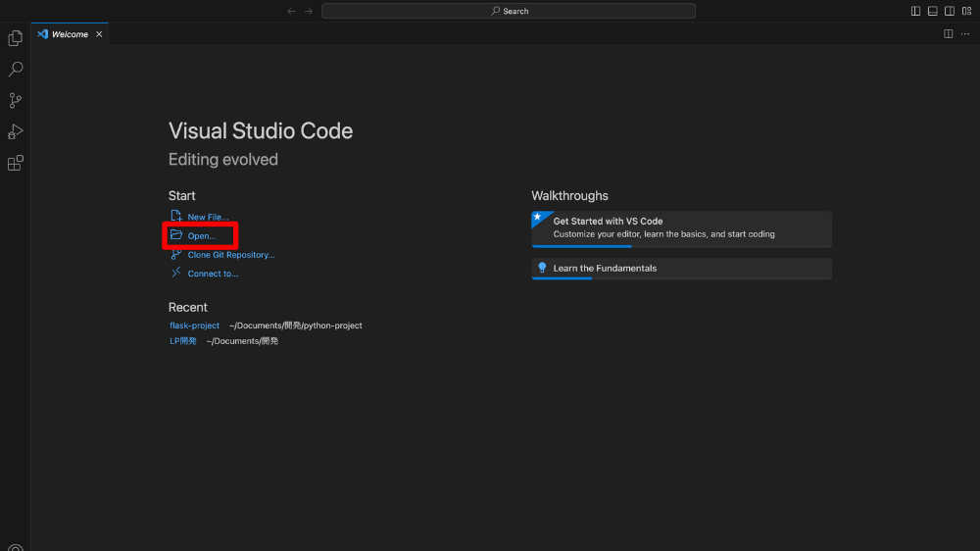Toggle the bottom Panel visibility
Image resolution: width=980 pixels, height=551 pixels.
click(932, 12)
